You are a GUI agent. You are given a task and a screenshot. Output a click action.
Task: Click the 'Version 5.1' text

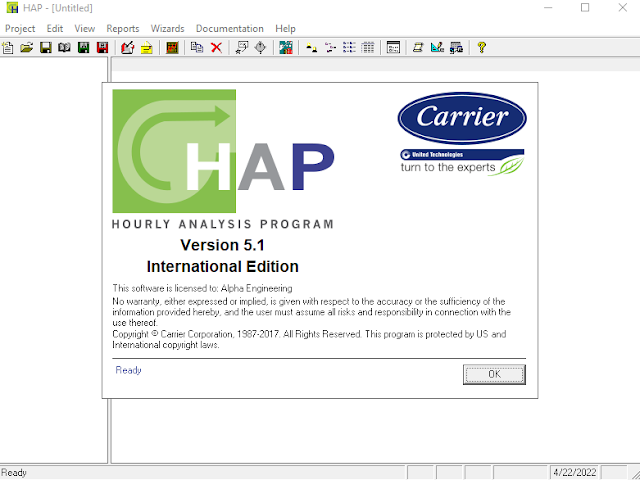coord(222,245)
